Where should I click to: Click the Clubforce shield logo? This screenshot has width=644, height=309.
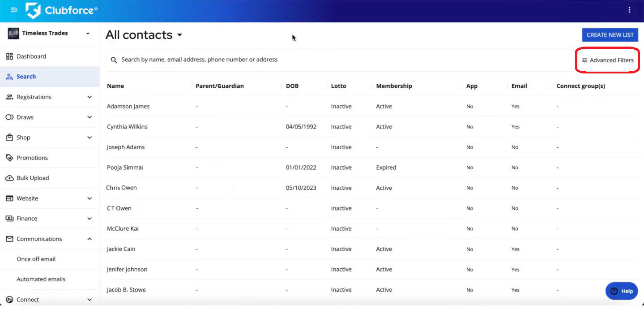tap(33, 10)
